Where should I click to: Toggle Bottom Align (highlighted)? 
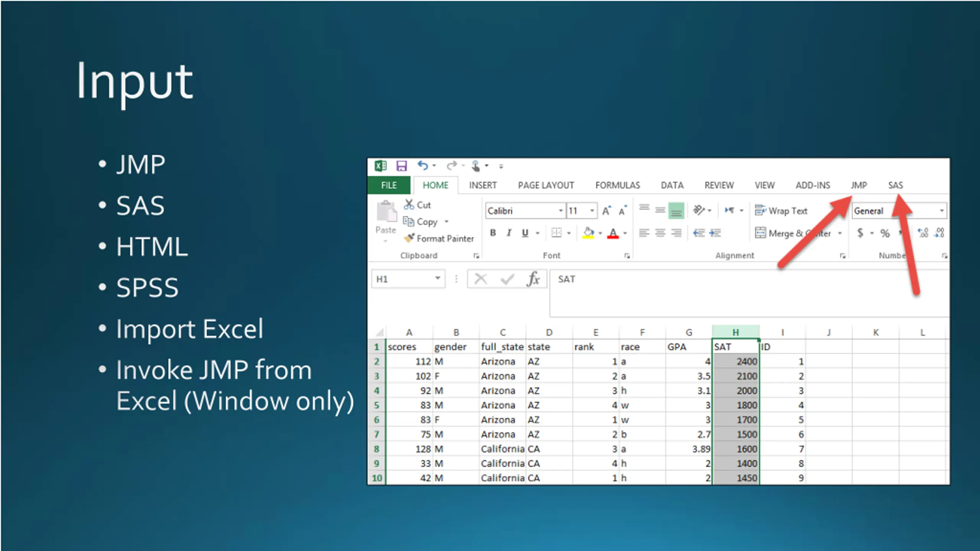(676, 210)
